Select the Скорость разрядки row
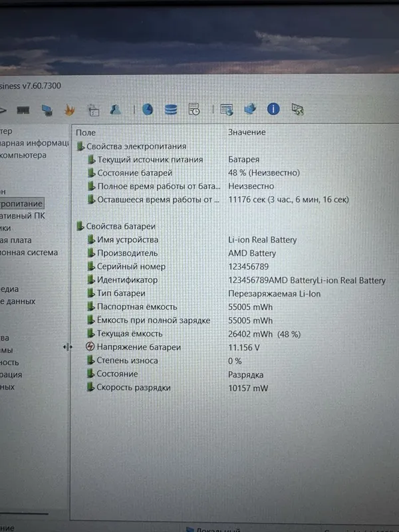Image resolution: width=399 pixels, height=532 pixels. click(177, 388)
